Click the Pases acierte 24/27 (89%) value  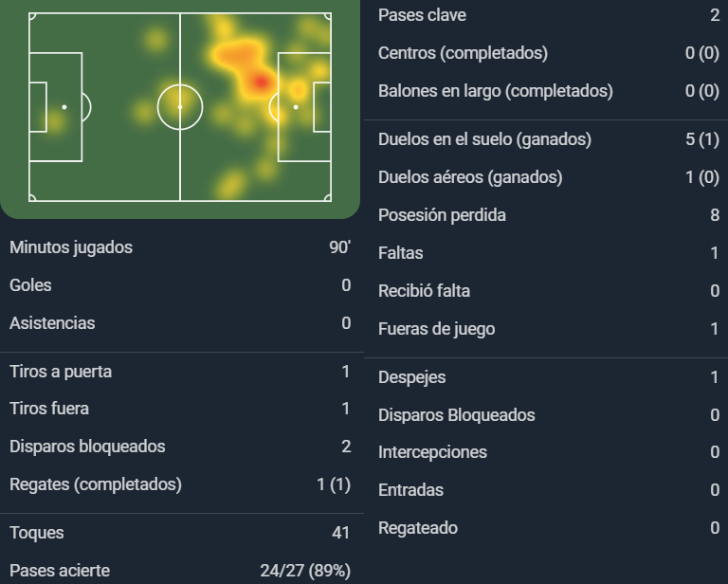305,571
